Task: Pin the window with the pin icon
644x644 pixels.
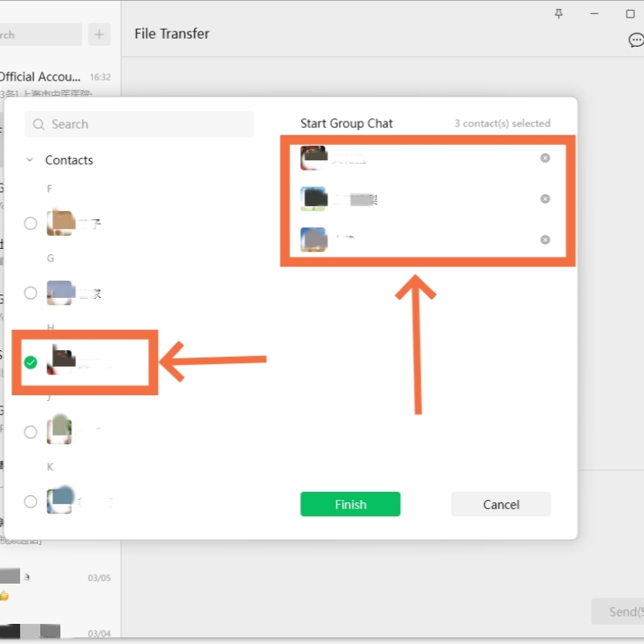Action: click(x=559, y=14)
